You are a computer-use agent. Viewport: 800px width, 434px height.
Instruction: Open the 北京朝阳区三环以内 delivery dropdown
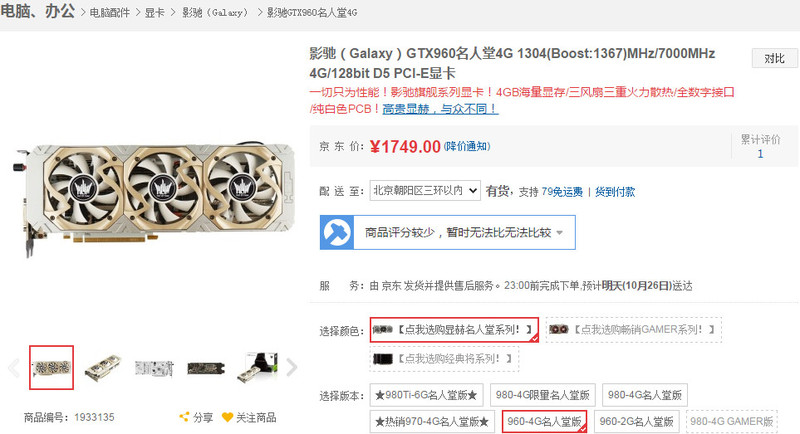coord(425,191)
